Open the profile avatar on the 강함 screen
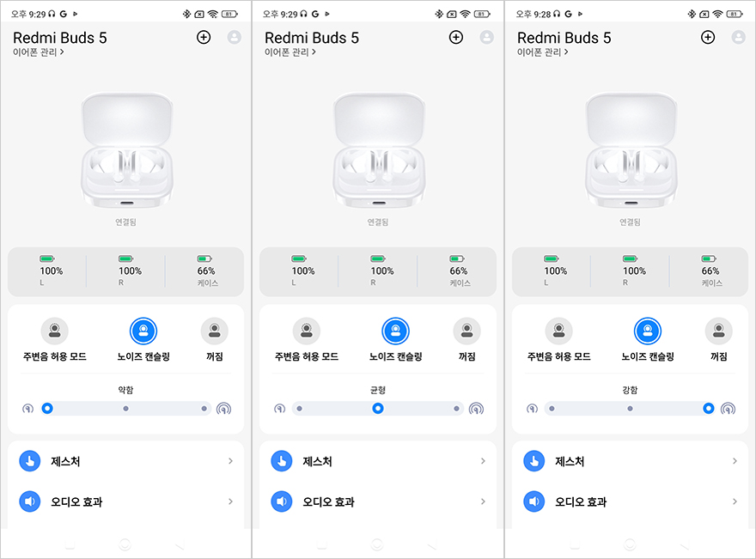This screenshot has width=756, height=559. [738, 37]
